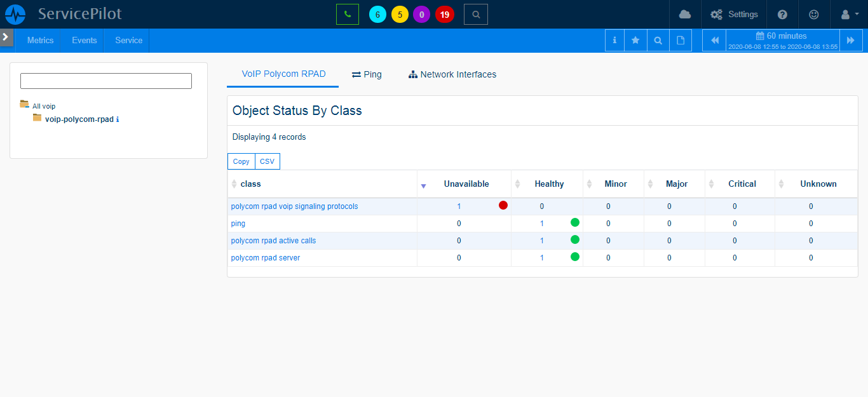Click the info icon in blue toolbar
The width and height of the screenshot is (868, 397).
(614, 40)
